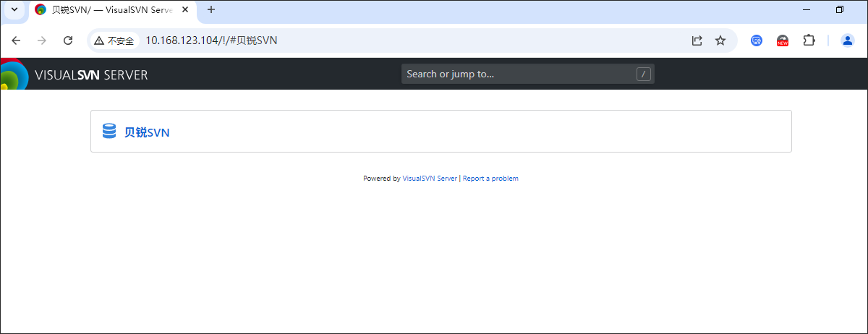This screenshot has height=334, width=868.
Task: Open the VisualSVN Server footer link
Action: (430, 179)
